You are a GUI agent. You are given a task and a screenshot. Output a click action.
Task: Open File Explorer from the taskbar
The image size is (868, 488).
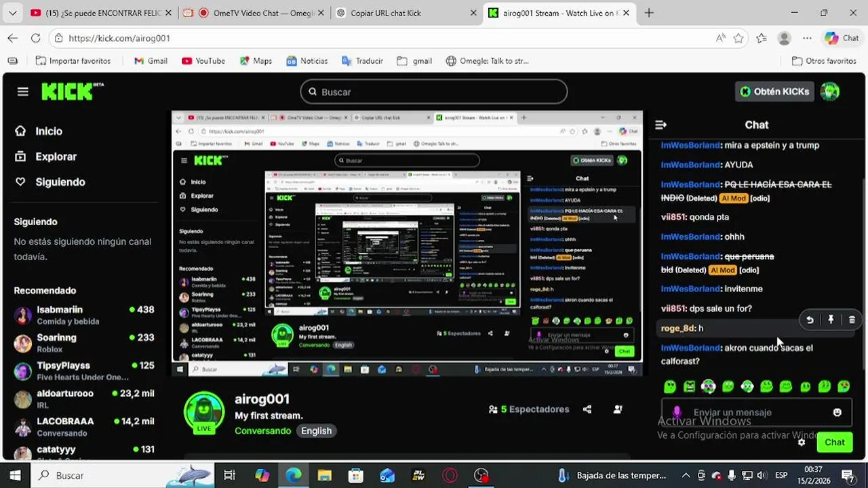point(324,475)
